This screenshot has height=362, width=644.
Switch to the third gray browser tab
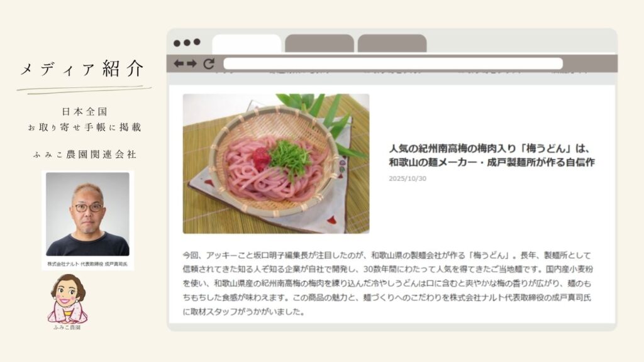392,44
